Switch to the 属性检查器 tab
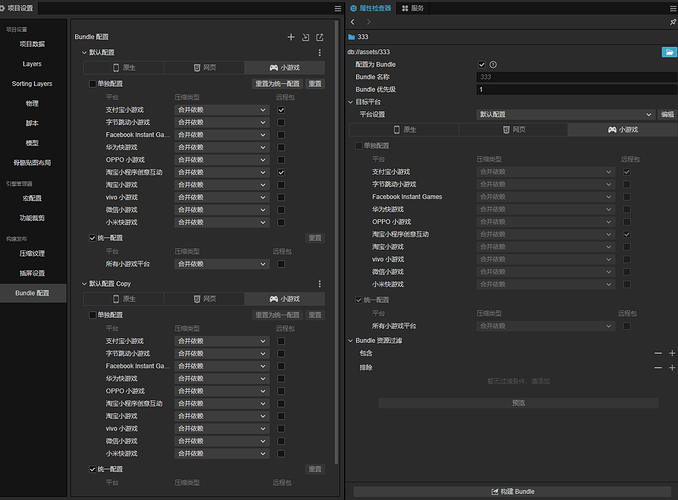The height and width of the screenshot is (500, 678). click(x=371, y=8)
